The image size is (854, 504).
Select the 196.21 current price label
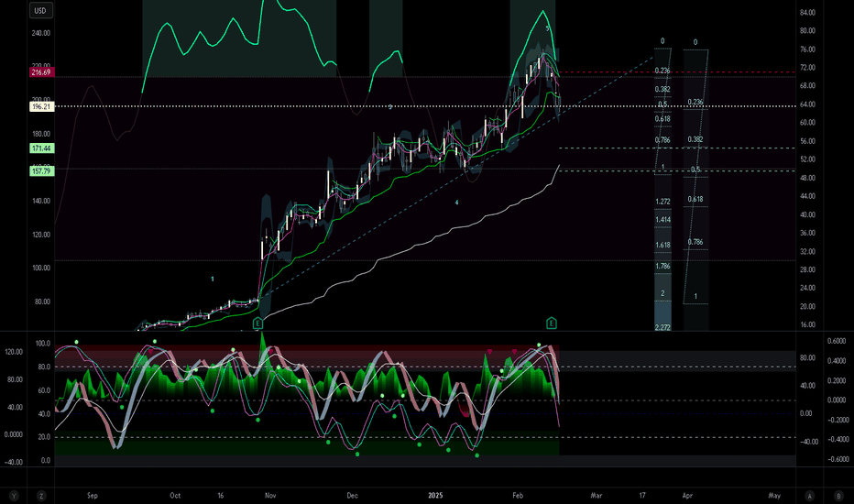[x=41, y=106]
